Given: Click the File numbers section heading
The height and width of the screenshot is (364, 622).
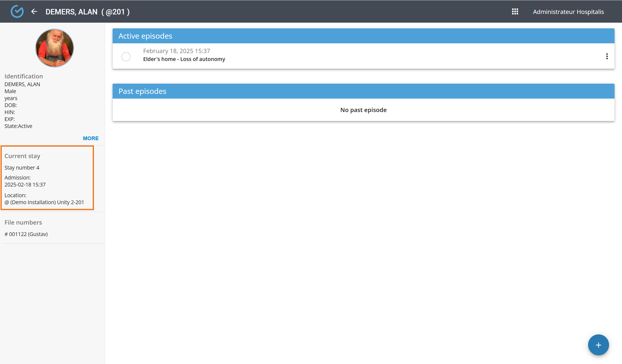Looking at the screenshot, I should pos(23,223).
